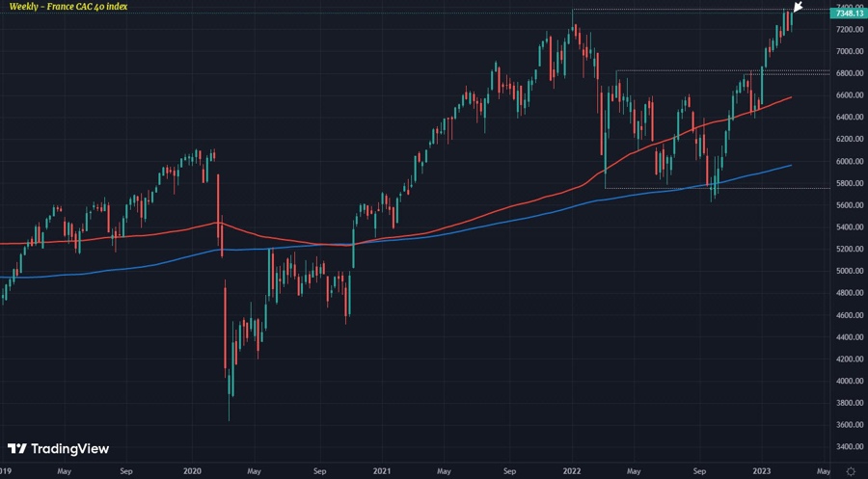The image size is (868, 479).
Task: Click the Sep label just before 2021
Action: 320,472
